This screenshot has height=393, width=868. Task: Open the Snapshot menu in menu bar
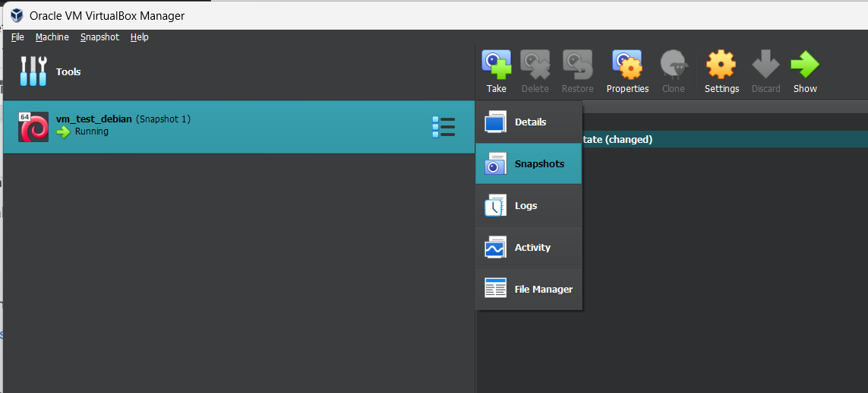(99, 37)
